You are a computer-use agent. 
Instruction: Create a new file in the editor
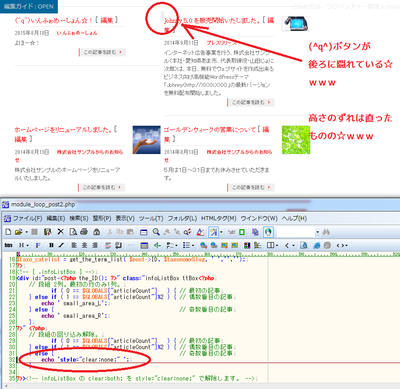[8, 232]
